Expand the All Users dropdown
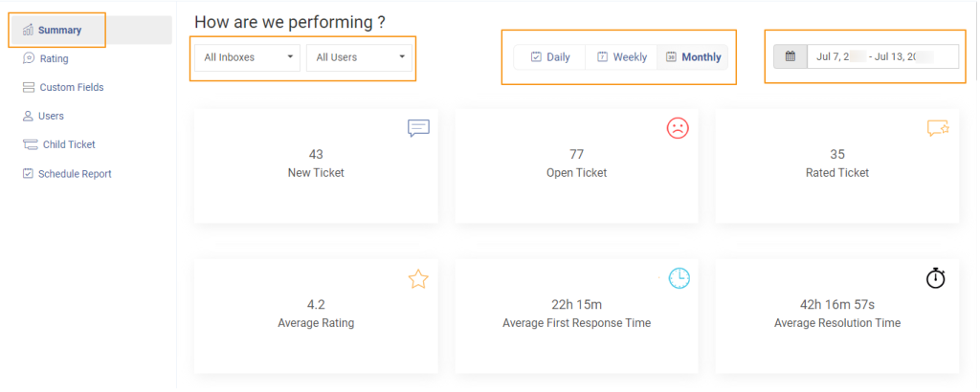 point(359,57)
